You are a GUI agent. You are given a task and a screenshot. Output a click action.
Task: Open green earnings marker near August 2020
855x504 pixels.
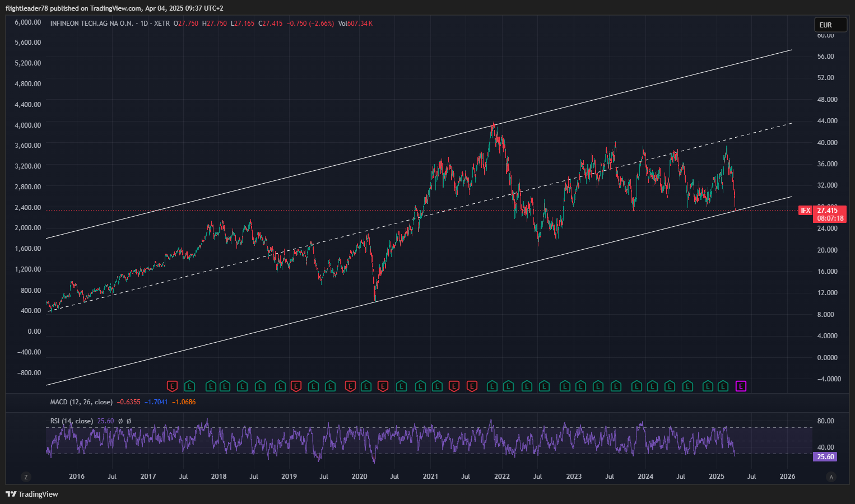401,386
